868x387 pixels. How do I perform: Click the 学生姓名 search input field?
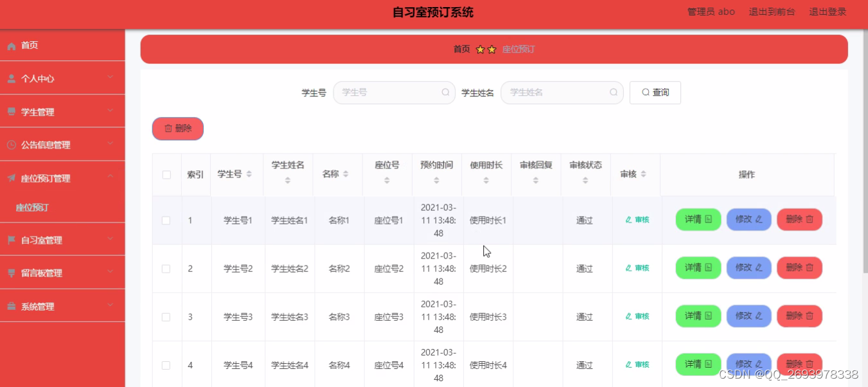(562, 93)
